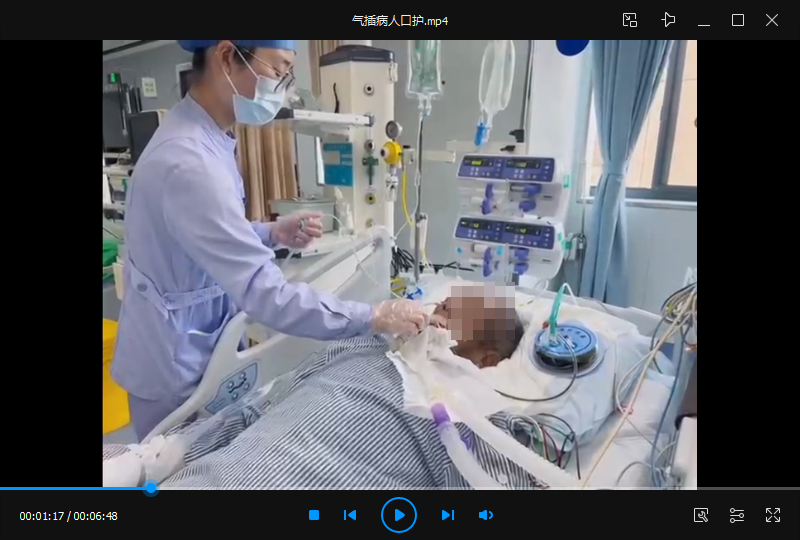Mute the audio via speaker icon
The width and height of the screenshot is (800, 540).
[486, 516]
